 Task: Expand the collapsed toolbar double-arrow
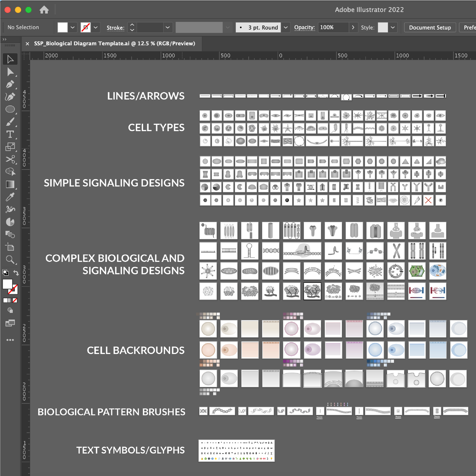point(4,39)
